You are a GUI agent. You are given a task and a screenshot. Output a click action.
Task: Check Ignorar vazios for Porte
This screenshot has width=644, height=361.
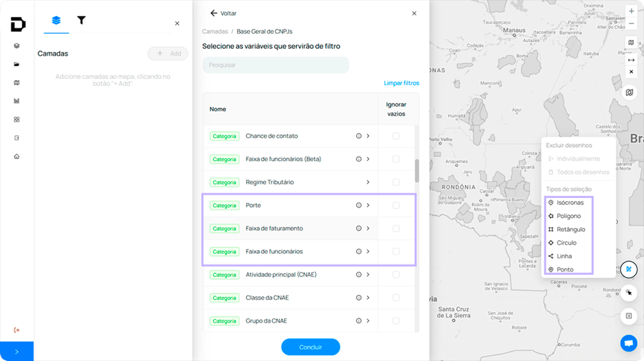click(x=396, y=206)
